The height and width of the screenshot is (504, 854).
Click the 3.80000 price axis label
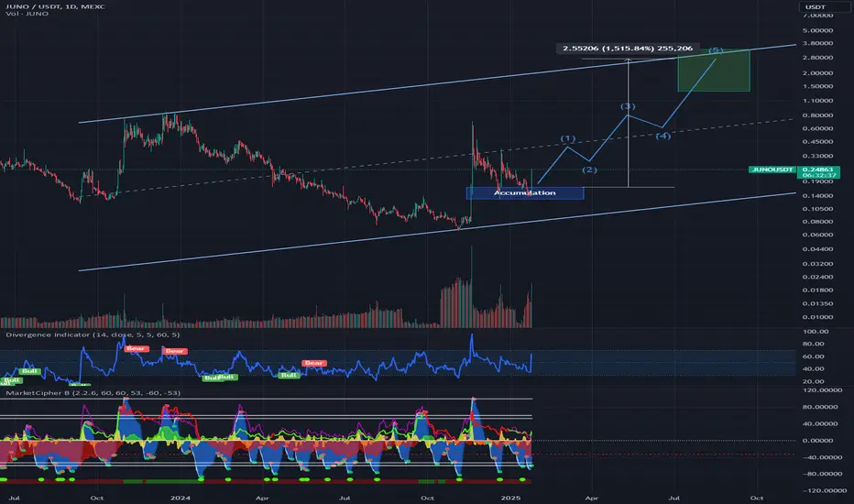817,43
